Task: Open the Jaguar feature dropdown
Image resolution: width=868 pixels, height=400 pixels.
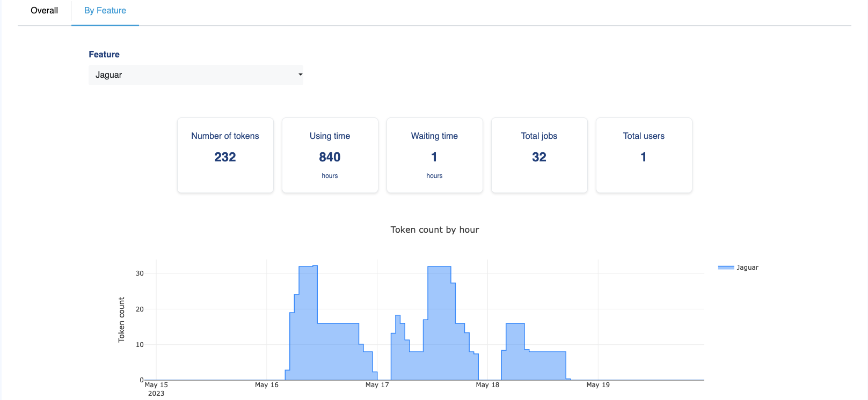Action: pyautogui.click(x=196, y=75)
